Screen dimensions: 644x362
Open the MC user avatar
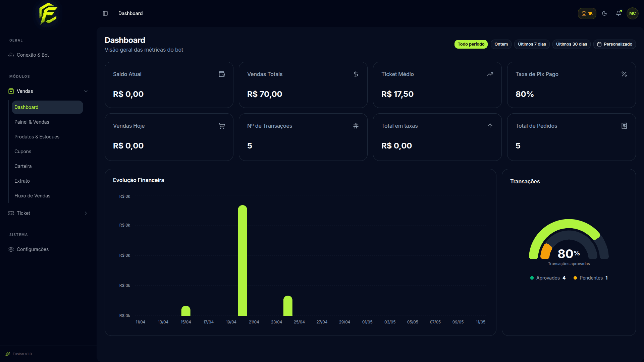633,13
